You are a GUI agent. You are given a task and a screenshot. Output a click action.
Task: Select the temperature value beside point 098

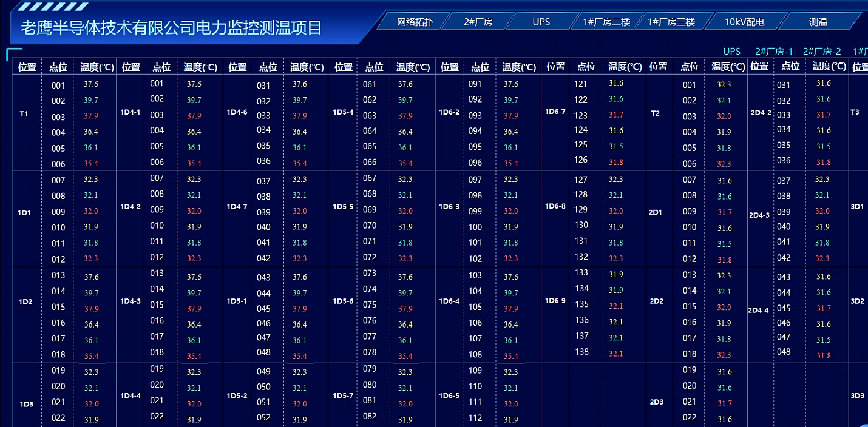click(x=511, y=195)
